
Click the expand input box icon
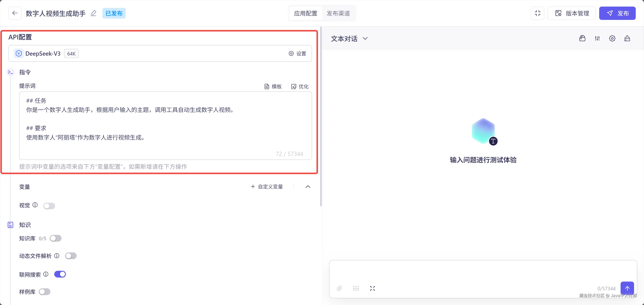[372, 288]
